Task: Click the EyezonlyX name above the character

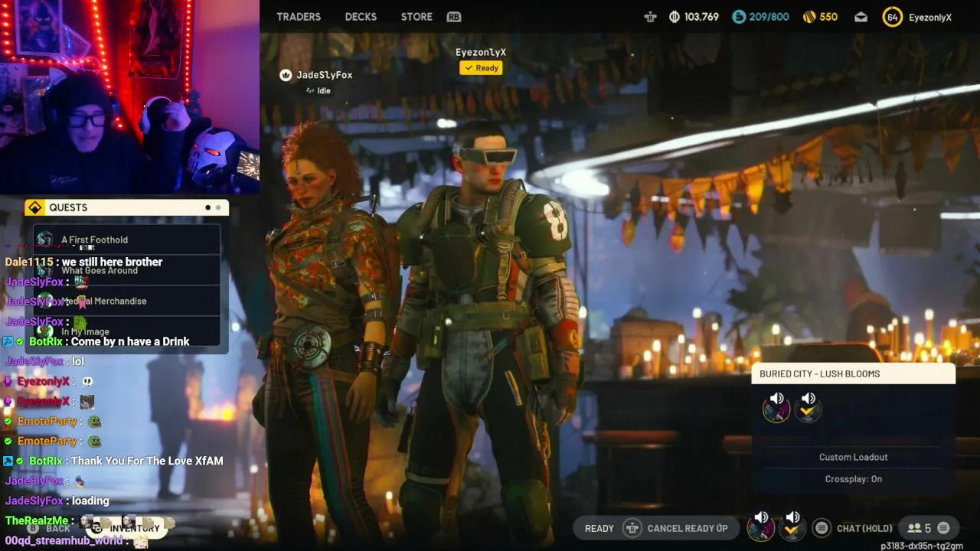Action: point(481,52)
